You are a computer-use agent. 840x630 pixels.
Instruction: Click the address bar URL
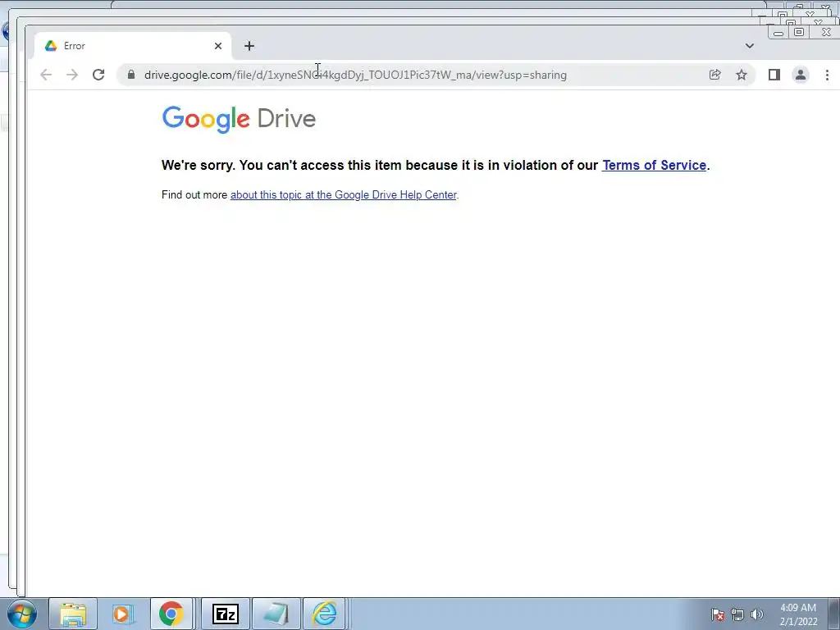[x=355, y=75]
